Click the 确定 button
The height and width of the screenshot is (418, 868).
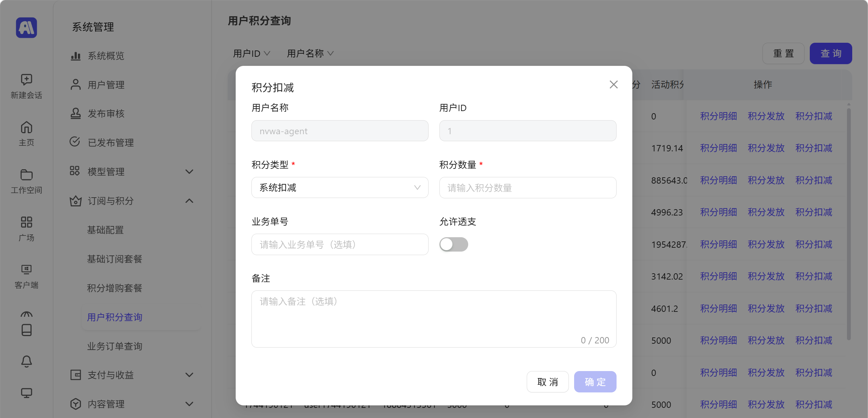click(x=595, y=382)
